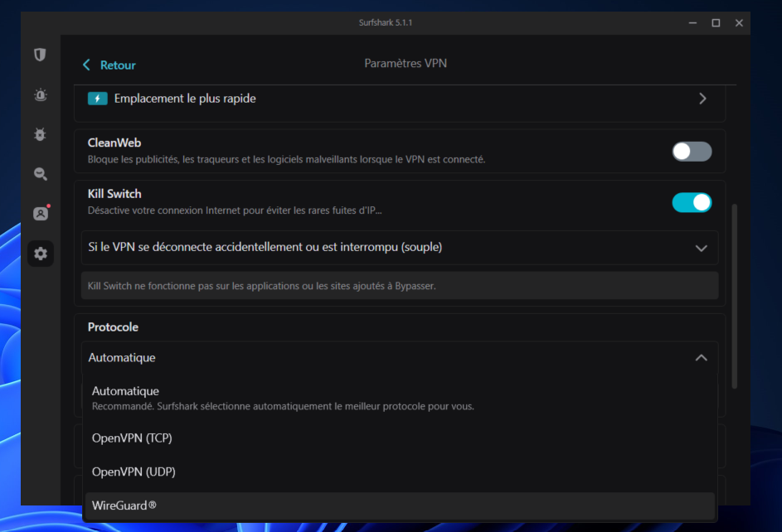Click the CleanWeb description text

[286, 159]
